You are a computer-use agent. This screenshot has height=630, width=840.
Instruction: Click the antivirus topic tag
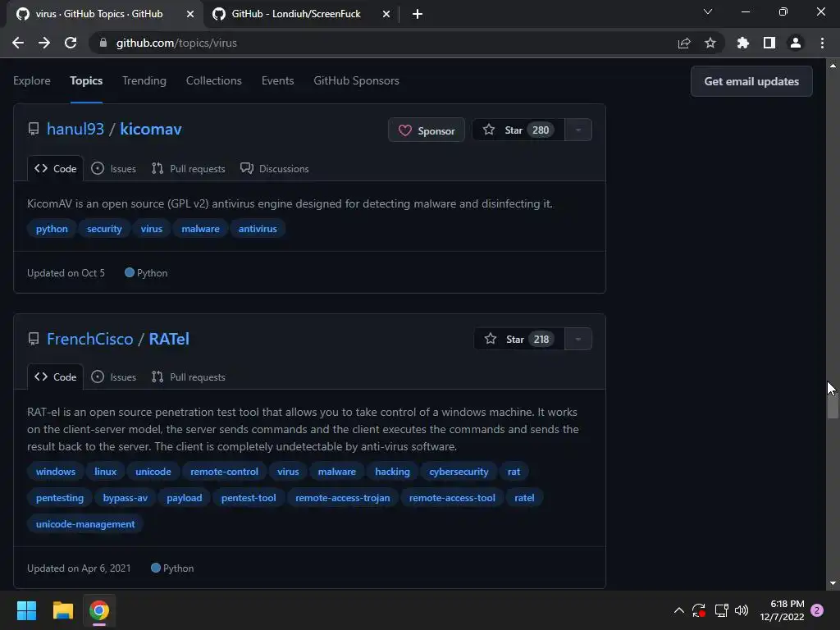click(258, 229)
